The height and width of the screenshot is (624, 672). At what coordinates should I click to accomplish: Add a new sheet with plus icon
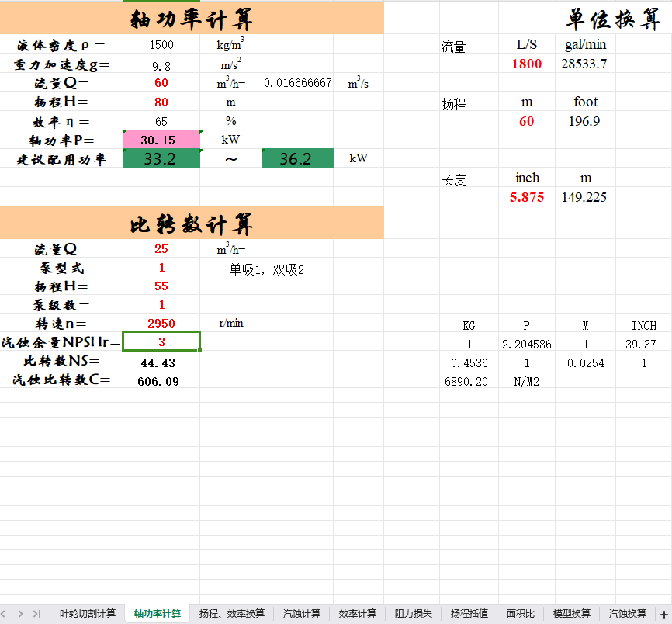[x=663, y=614]
